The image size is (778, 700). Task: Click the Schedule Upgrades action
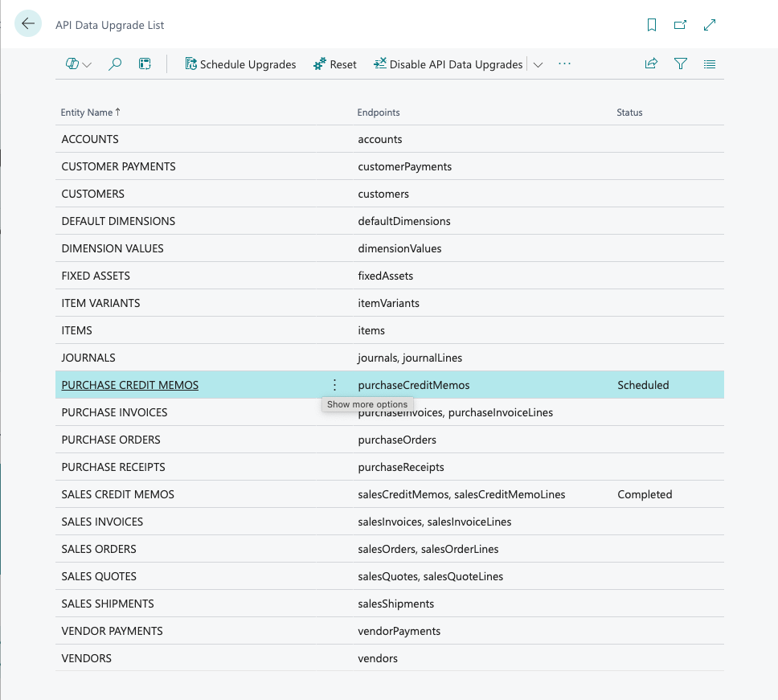pyautogui.click(x=240, y=63)
